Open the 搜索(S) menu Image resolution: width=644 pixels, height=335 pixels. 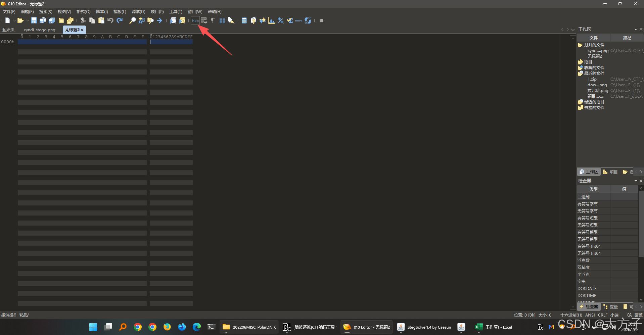[46, 12]
